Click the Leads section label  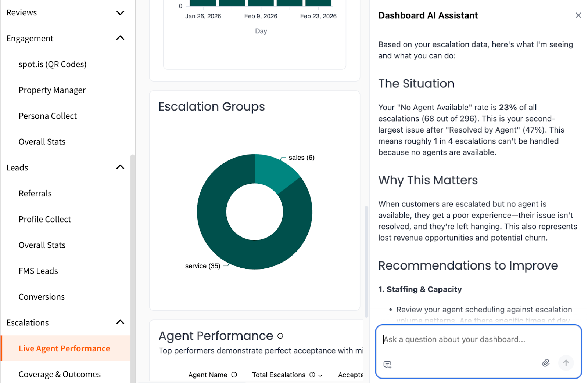pyautogui.click(x=17, y=167)
